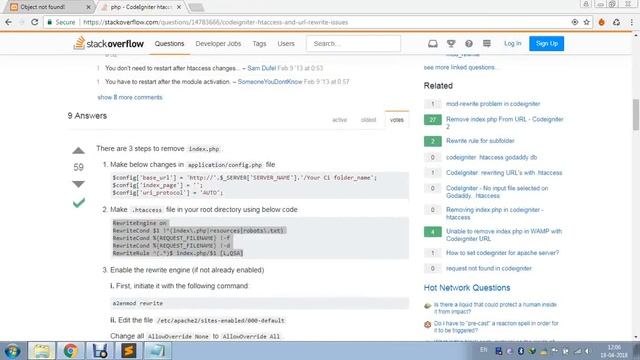Open 'codeigniter htaccess godaddy db' question

click(491, 157)
